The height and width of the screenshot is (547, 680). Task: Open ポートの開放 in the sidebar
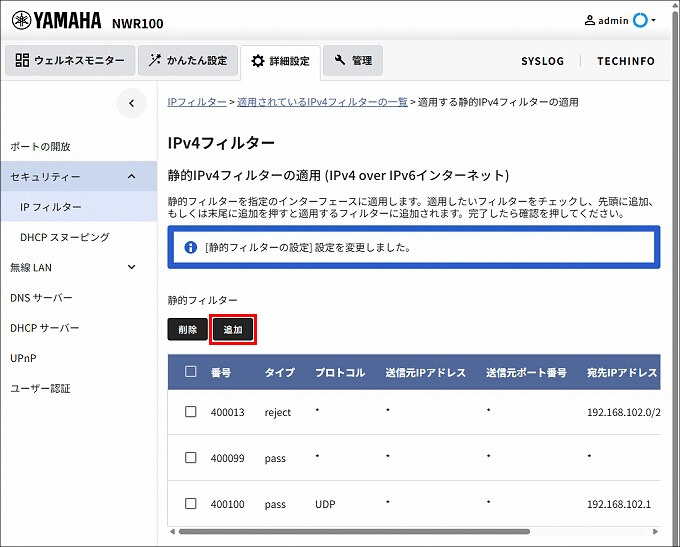(x=40, y=147)
